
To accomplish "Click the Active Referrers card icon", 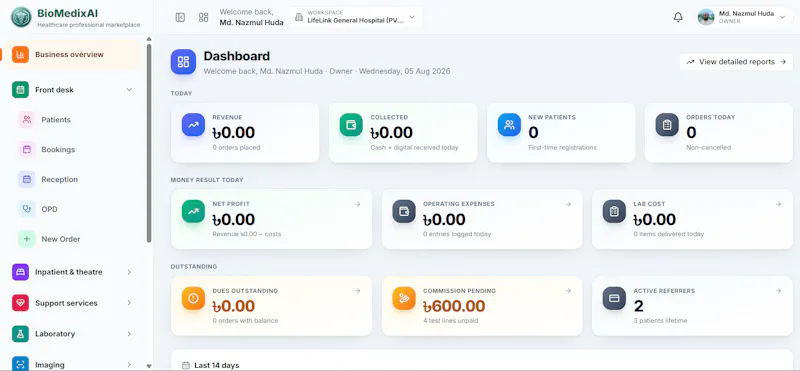I will coord(614,298).
